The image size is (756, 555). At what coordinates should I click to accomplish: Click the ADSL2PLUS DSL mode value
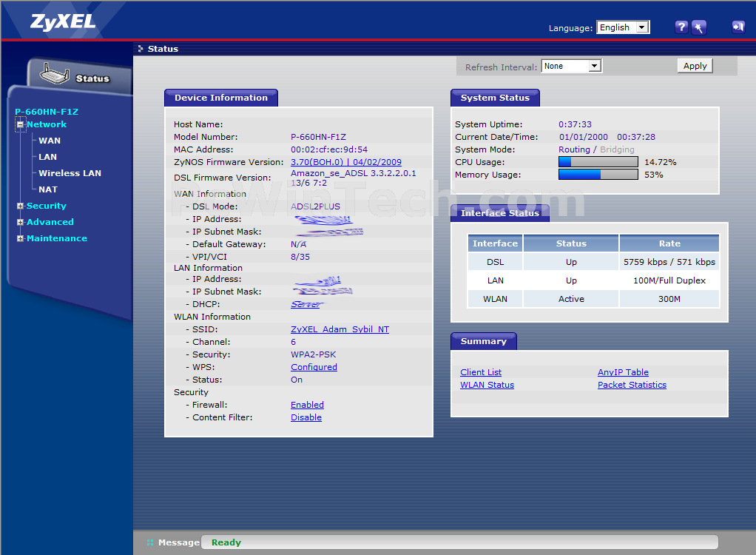tap(315, 206)
